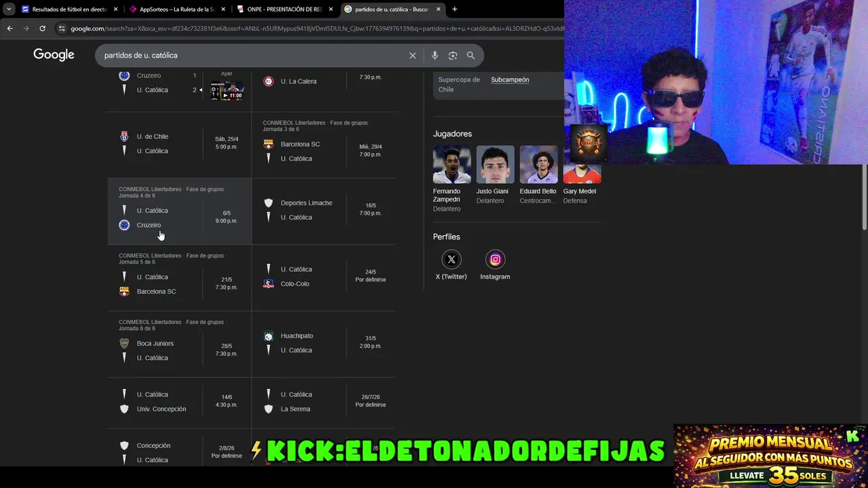Viewport: 868px width, 488px height.
Task: Open Google Lens image search icon
Action: [x=452, y=56]
